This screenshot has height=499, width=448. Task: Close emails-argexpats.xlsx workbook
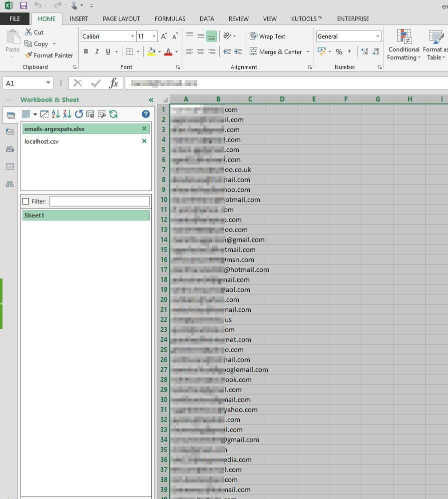[x=144, y=128]
